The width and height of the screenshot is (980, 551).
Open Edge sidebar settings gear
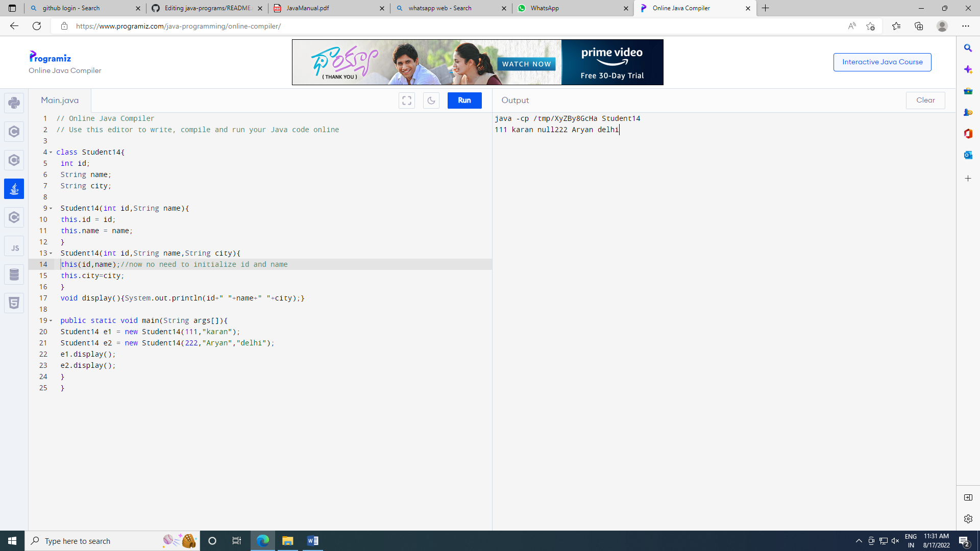pos(968,519)
